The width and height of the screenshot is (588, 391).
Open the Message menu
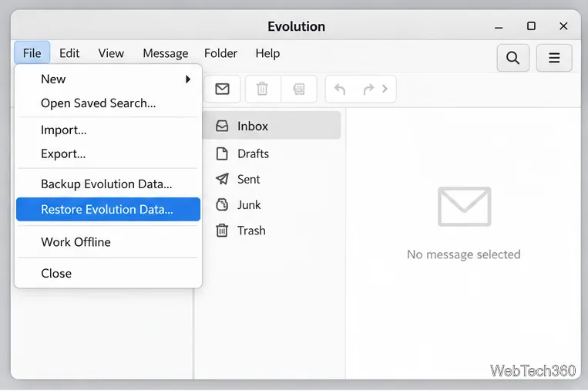(166, 53)
